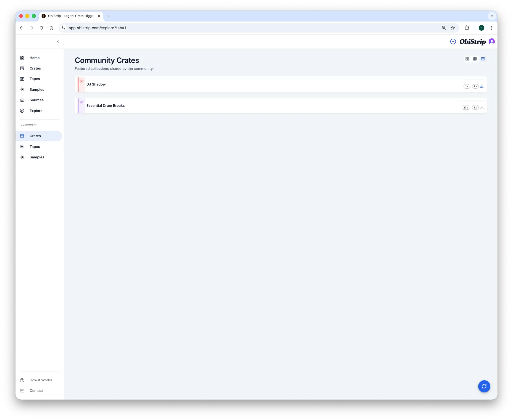Image resolution: width=513 pixels, height=420 pixels.
Task: Open the browser tab search dropdown
Action: pos(492,16)
